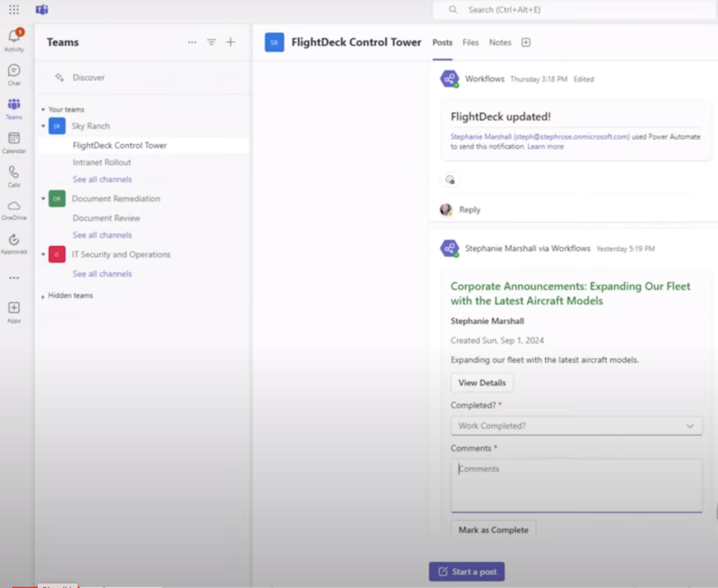718x588 pixels.
Task: Click the create team plus icon
Action: (230, 42)
